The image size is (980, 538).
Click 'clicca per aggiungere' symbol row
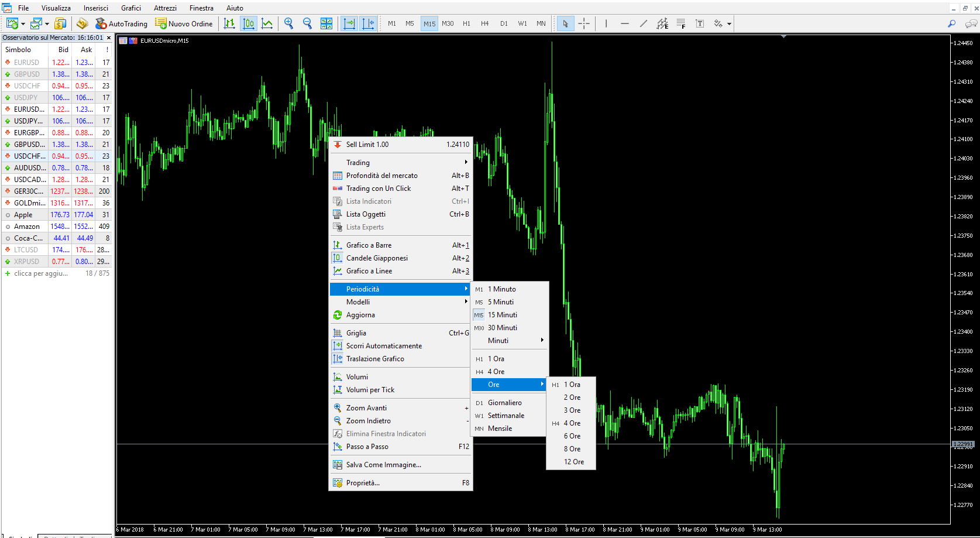57,273
